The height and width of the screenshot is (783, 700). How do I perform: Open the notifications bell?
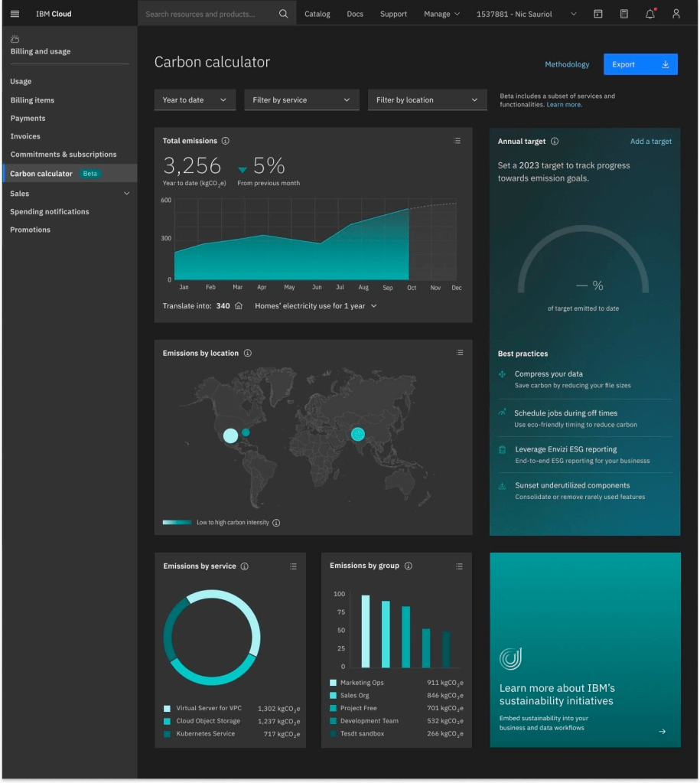650,14
